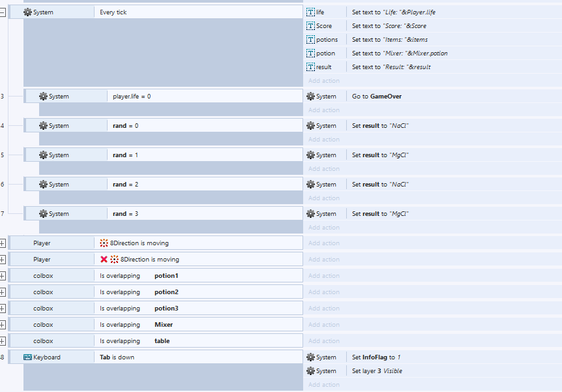
Task: Select the Set text to "Items: "&items action
Action: pyautogui.click(x=390, y=39)
